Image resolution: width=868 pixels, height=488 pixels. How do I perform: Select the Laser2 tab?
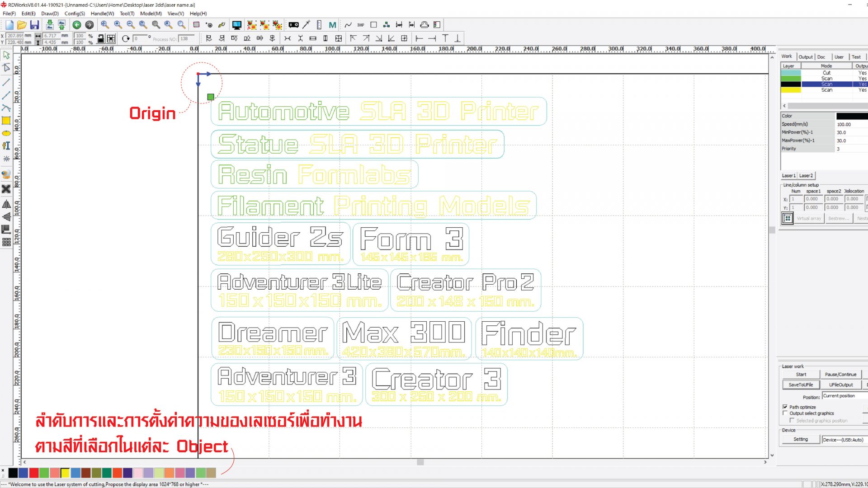click(806, 176)
